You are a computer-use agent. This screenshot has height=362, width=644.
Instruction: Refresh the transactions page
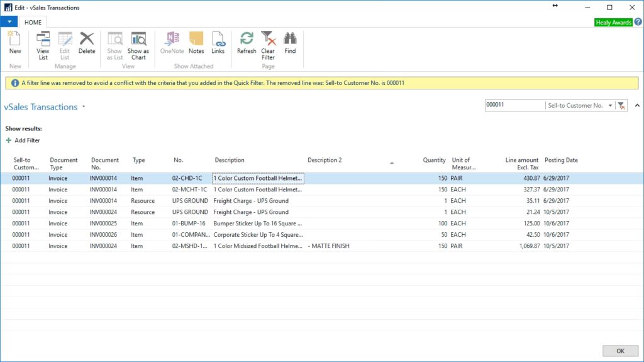[247, 43]
